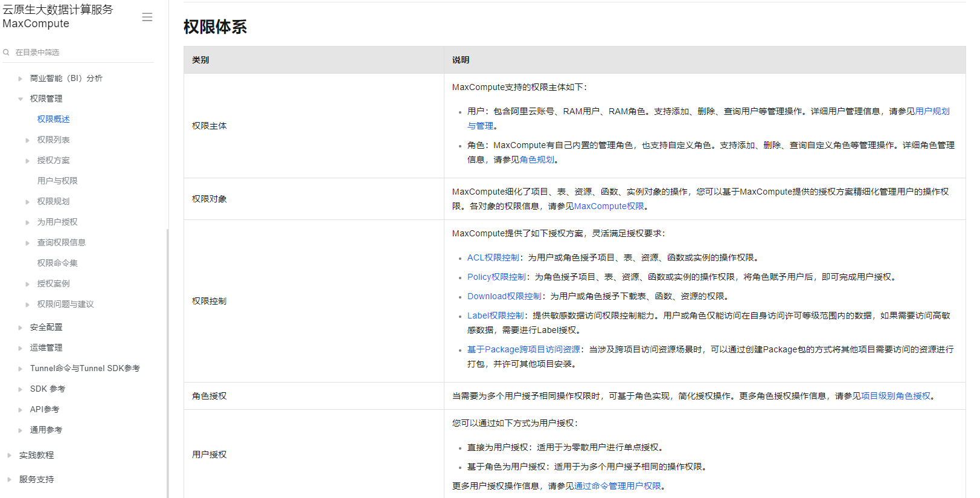Select Tunnel命令与Tunnel SDK参考 in sidebar
This screenshot has height=498, width=980.
[x=85, y=368]
